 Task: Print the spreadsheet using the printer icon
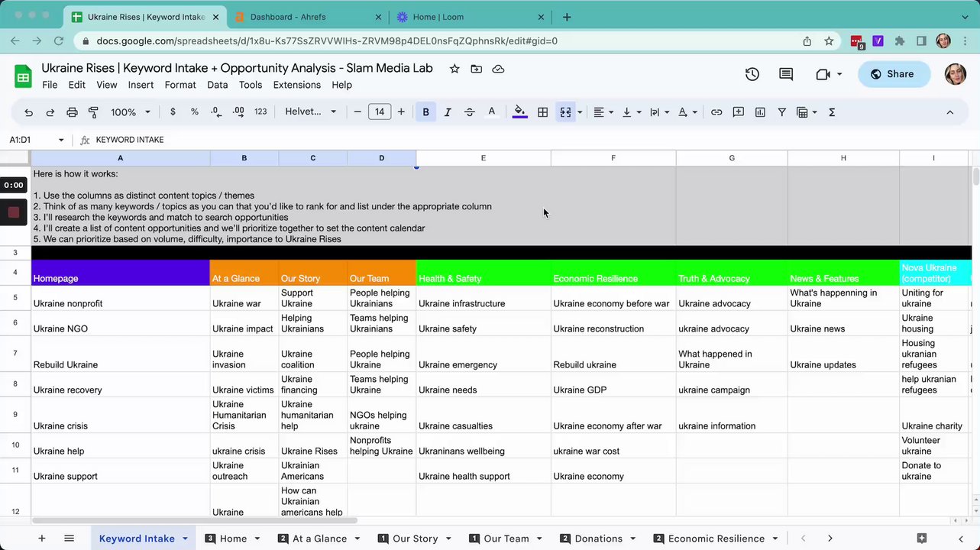72,112
